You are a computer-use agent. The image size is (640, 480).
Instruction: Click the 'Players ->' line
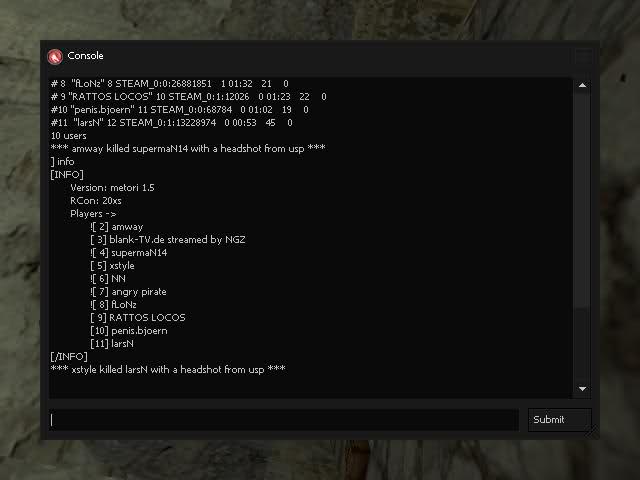coord(93,214)
